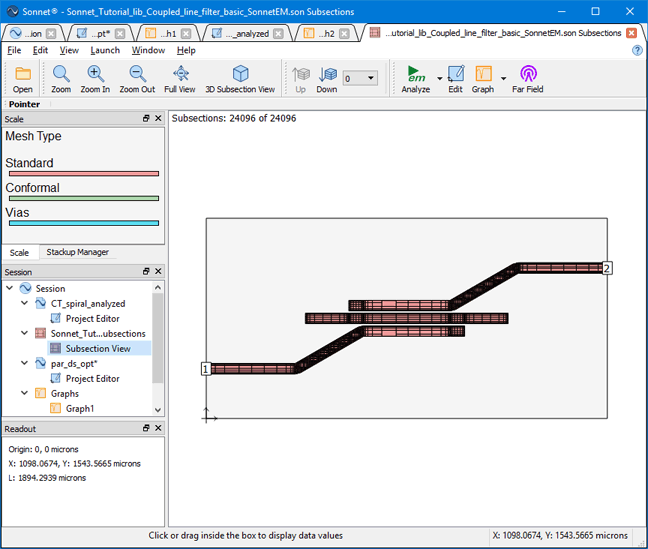Switch to the ...h1 graph tab

point(168,33)
